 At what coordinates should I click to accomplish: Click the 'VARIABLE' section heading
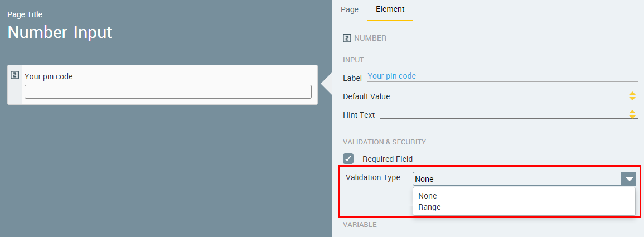pyautogui.click(x=360, y=225)
